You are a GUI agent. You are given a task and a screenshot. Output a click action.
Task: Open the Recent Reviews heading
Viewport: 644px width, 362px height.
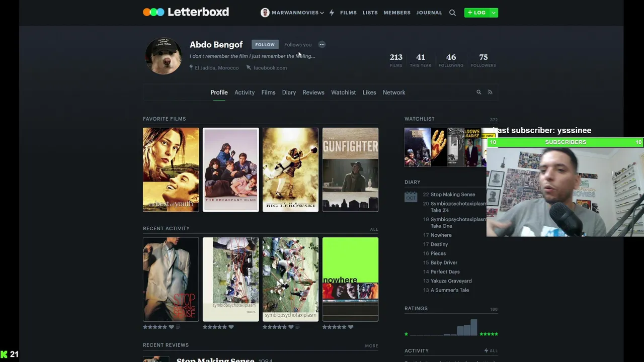tap(166, 345)
